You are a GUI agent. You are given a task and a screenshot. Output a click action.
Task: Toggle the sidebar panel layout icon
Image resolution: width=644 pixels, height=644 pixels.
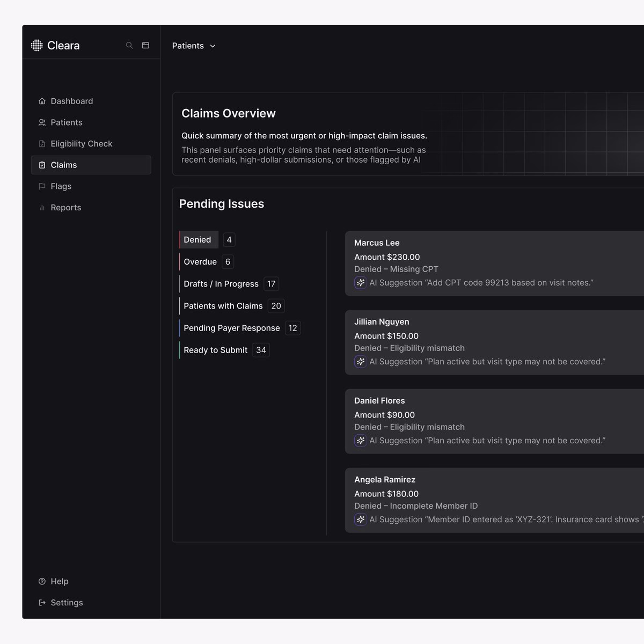coord(145,46)
